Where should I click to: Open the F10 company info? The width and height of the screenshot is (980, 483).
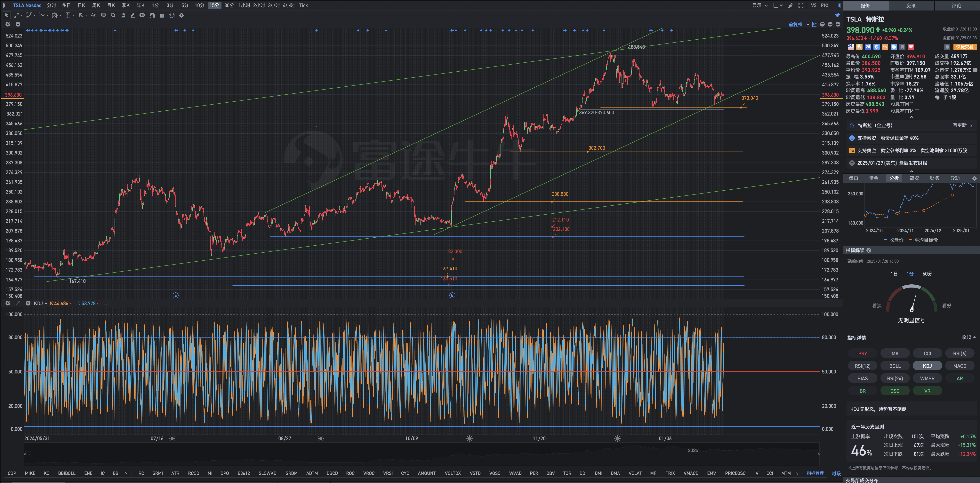coord(824,5)
